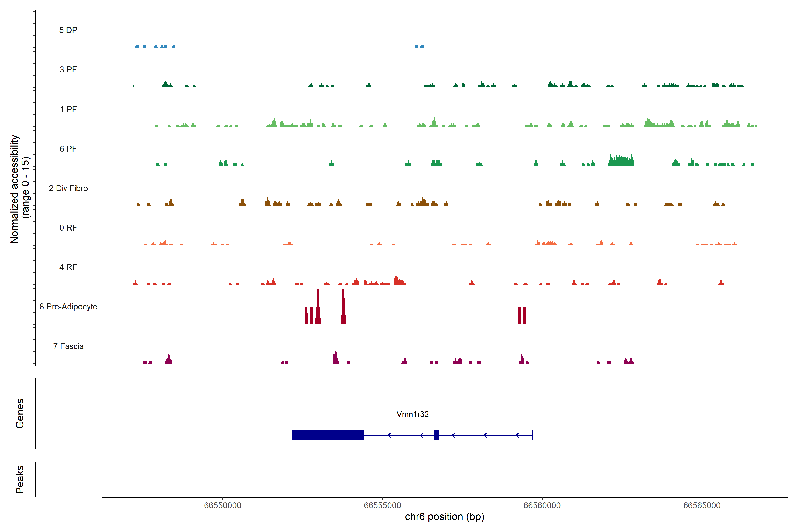Viewport: 798px width, 532px height.
Task: Select the 3 PF track label
Action: point(68,70)
